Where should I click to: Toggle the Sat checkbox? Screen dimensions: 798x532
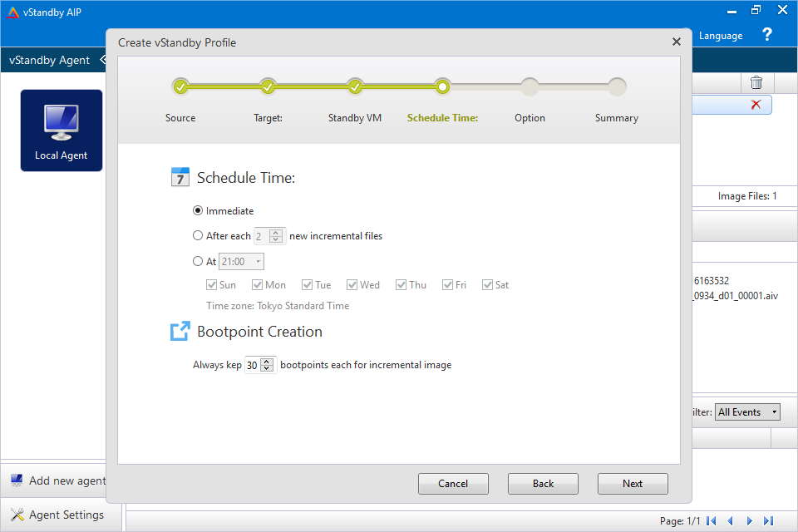click(x=488, y=284)
